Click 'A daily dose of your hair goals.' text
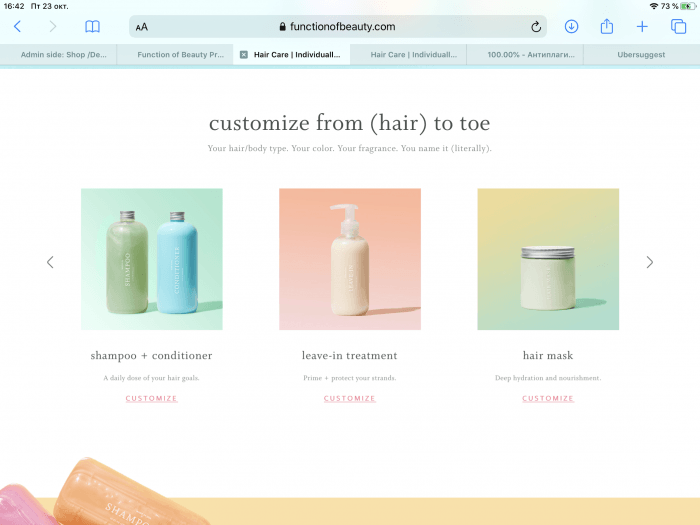 (x=151, y=378)
